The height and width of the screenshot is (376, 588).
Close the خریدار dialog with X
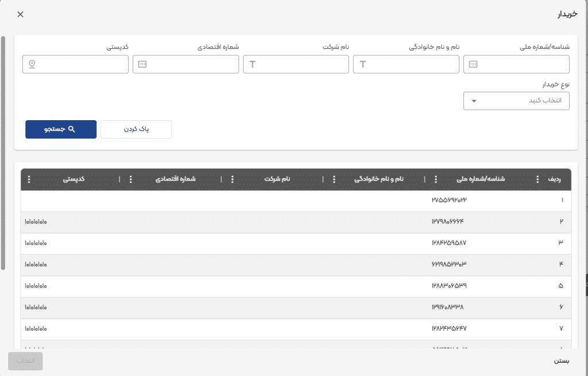point(21,14)
